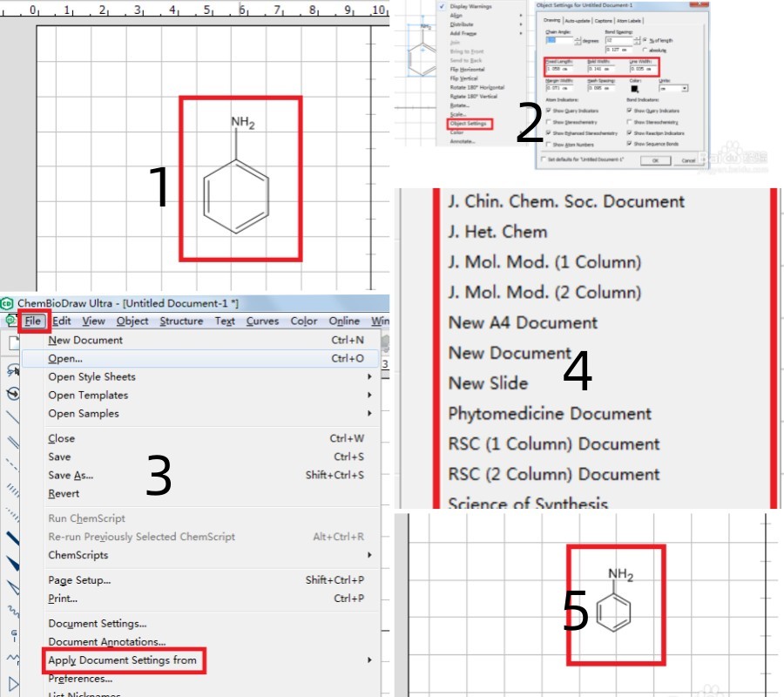Select the Hashed Bond tool
This screenshot has width=784, height=697.
coord(12,489)
